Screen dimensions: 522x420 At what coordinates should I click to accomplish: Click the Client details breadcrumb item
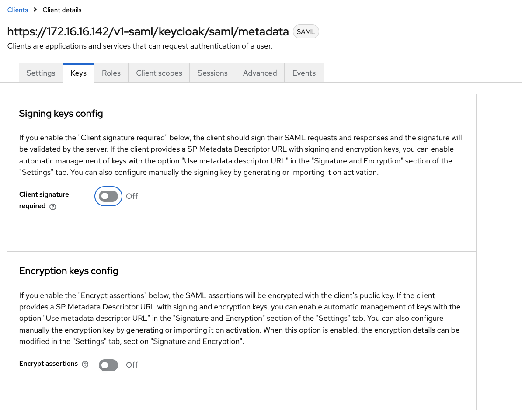(62, 10)
